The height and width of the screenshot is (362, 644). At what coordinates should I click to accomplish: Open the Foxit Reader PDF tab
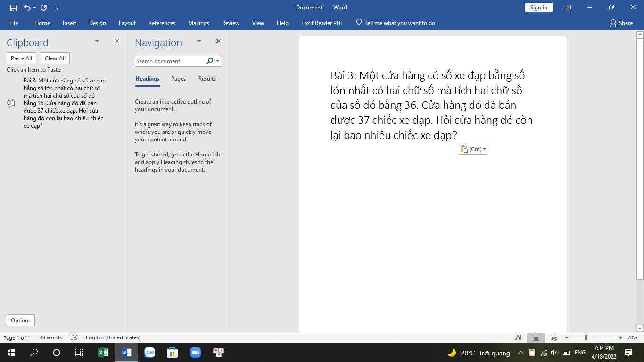tap(322, 23)
